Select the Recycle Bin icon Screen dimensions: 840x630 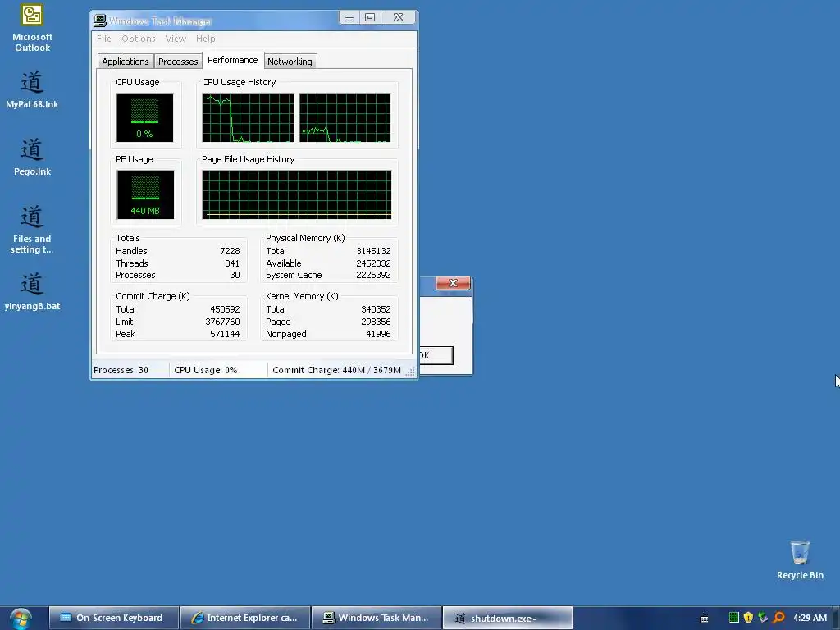tap(800, 559)
